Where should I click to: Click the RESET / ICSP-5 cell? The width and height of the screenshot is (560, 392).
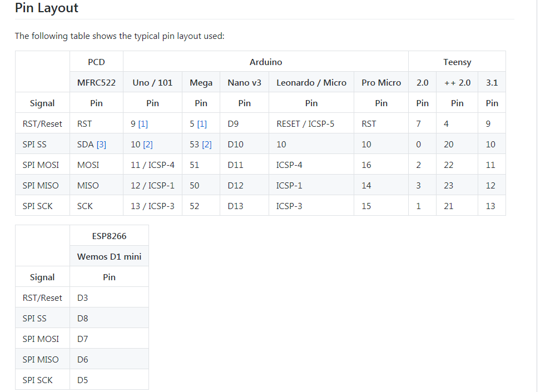point(311,124)
